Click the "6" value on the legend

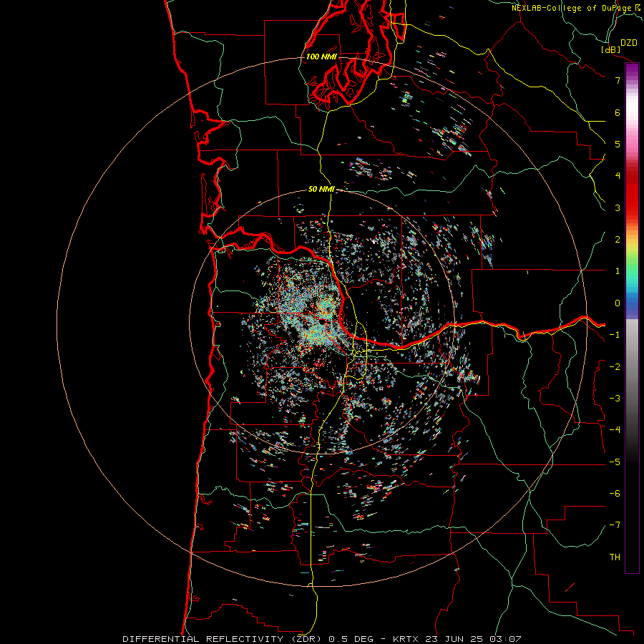coord(618,112)
